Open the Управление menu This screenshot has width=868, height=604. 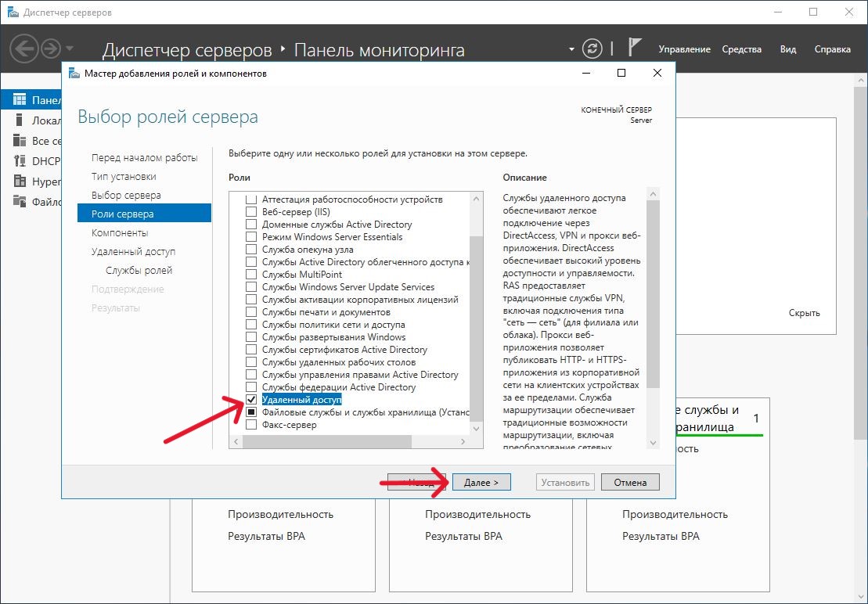click(x=684, y=49)
